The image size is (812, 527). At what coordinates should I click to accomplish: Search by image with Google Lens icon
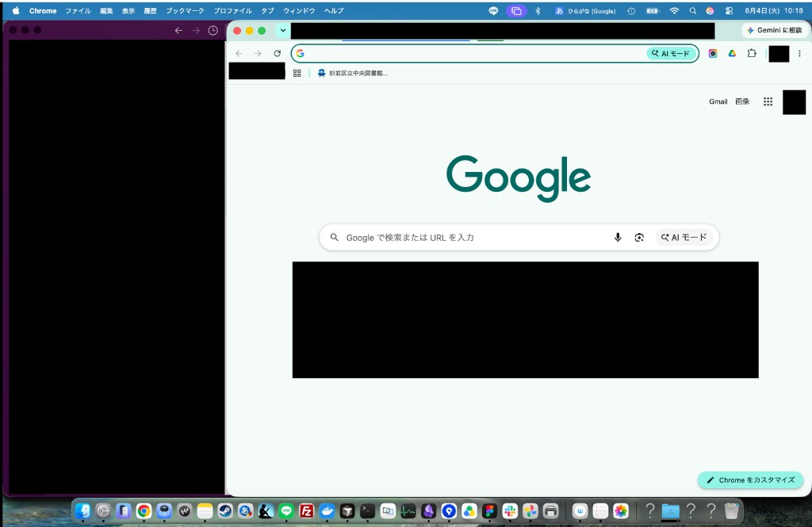pos(639,237)
